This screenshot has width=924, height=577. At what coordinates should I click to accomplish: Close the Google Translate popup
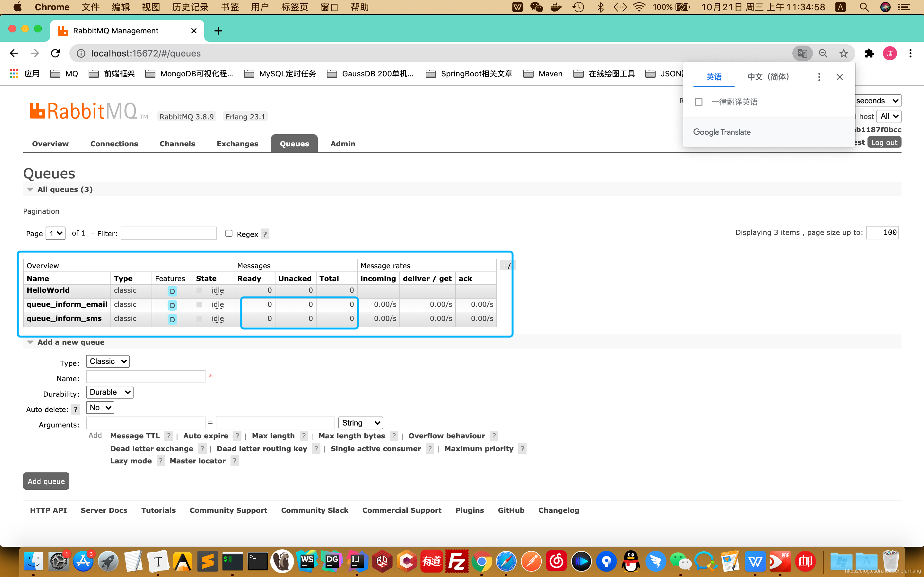pyautogui.click(x=840, y=77)
